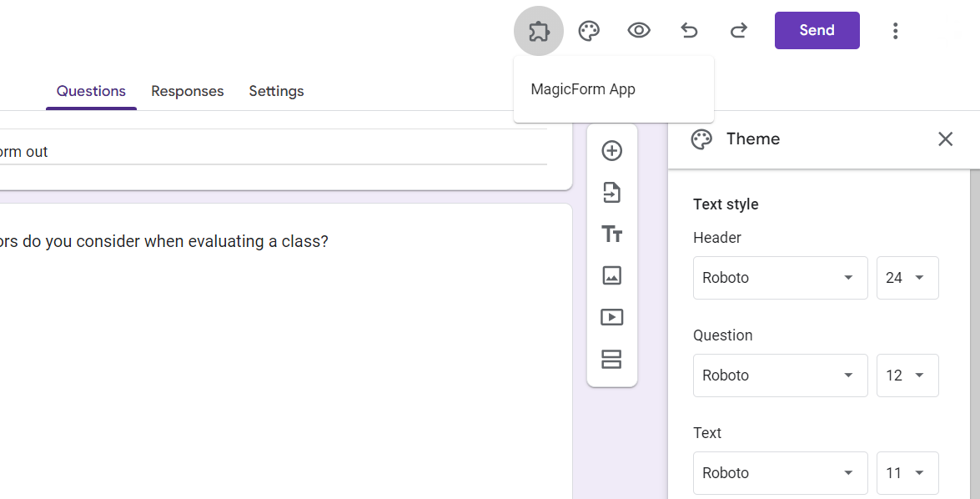
Task: Add a new section to the form
Action: (612, 359)
